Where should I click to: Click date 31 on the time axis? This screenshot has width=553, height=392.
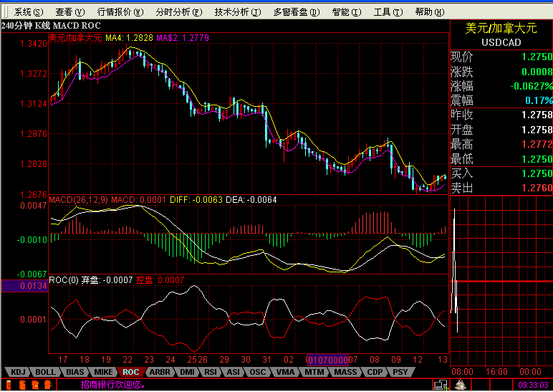click(x=266, y=360)
